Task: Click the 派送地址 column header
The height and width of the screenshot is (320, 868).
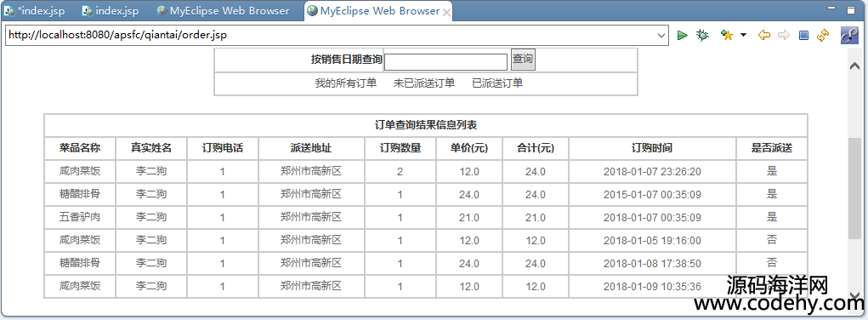Action: tap(311, 148)
